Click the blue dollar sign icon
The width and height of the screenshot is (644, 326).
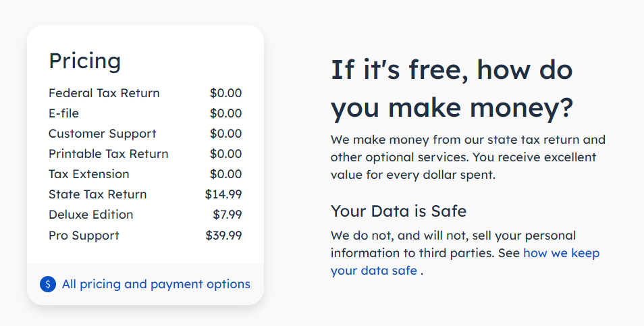click(x=48, y=284)
